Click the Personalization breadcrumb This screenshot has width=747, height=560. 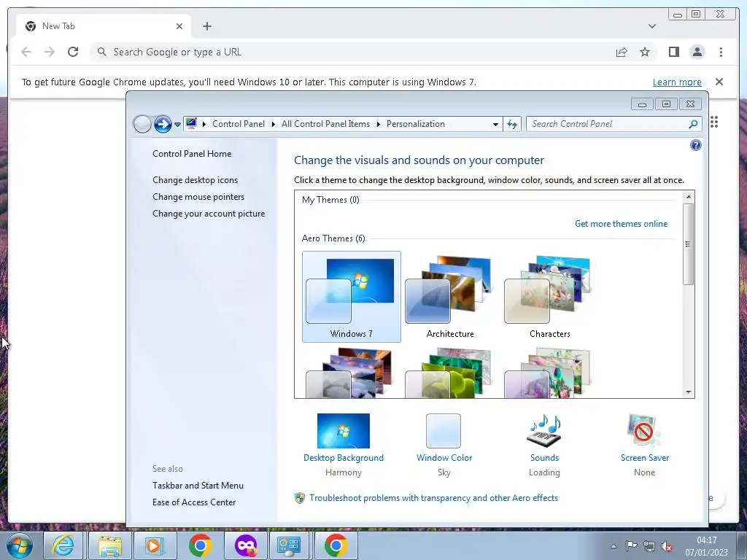tap(415, 124)
